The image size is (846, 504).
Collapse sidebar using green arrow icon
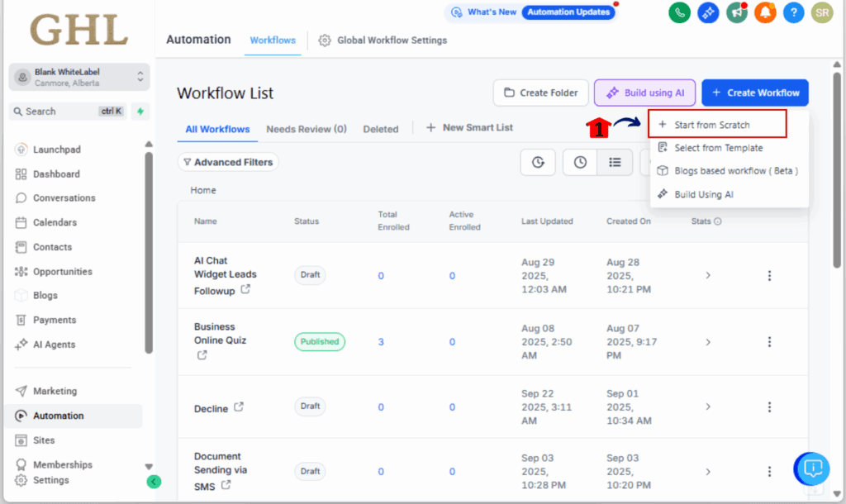pyautogui.click(x=154, y=482)
